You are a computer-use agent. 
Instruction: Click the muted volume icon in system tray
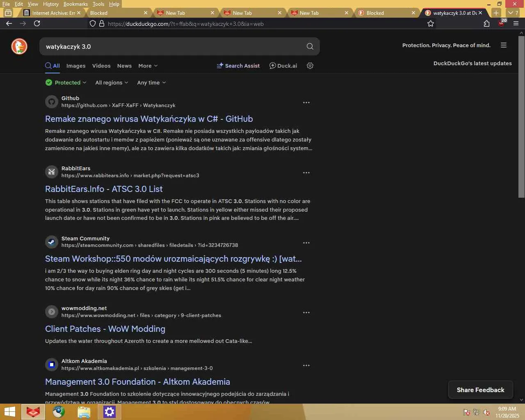coord(486,412)
